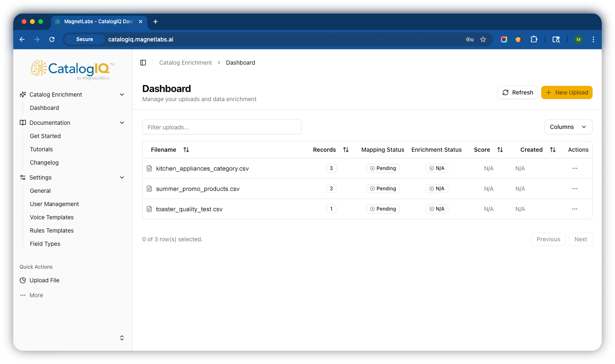Screen dimensions: 615x364
Task: Open Tutorials in the sidebar
Action: click(x=41, y=149)
